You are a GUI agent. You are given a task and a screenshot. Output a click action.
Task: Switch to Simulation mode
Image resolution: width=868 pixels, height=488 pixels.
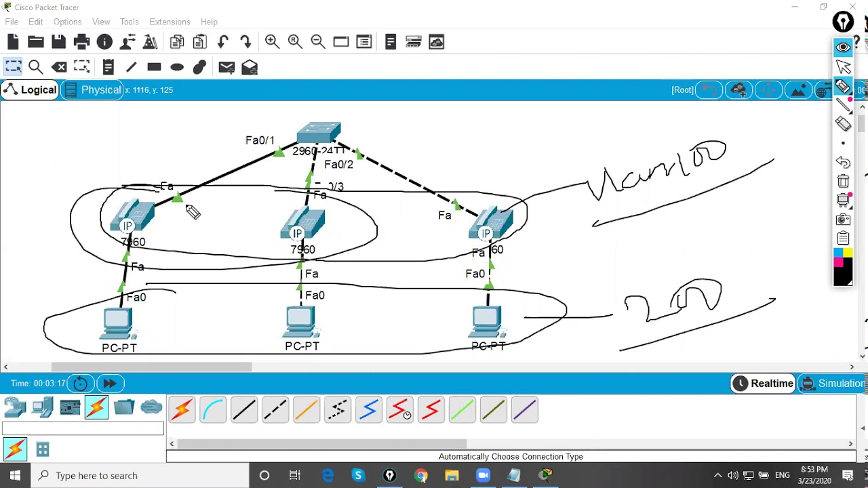[x=833, y=384]
